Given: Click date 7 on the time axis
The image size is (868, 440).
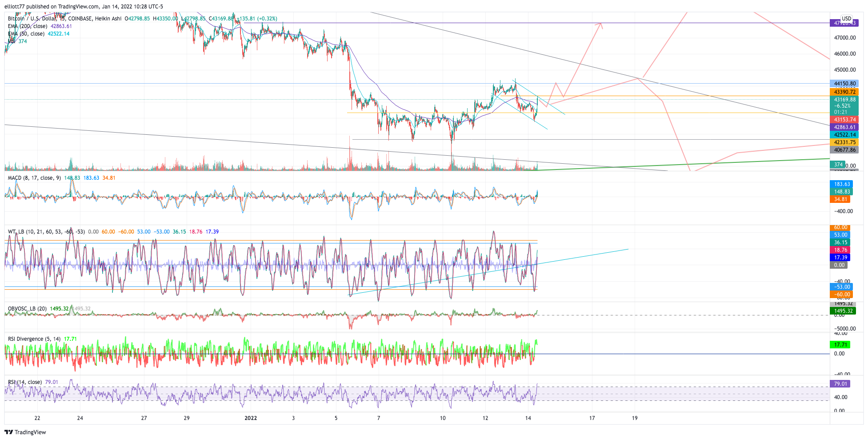Looking at the screenshot, I should click(379, 418).
